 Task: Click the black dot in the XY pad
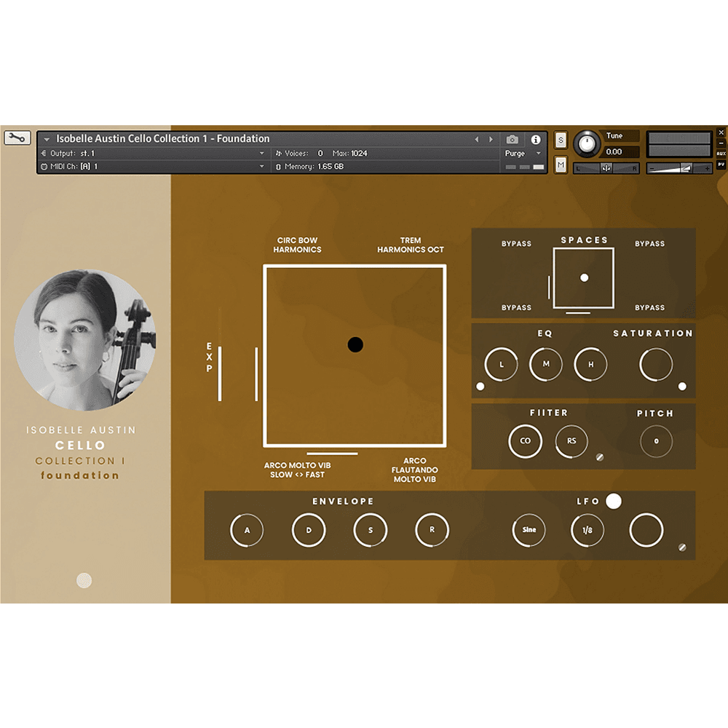point(355,344)
